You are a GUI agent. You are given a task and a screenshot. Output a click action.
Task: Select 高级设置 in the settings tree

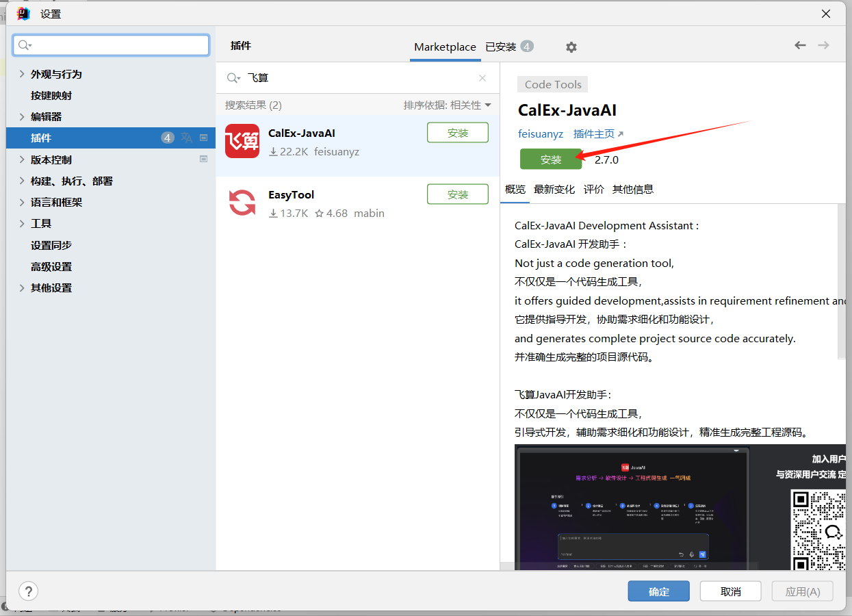click(x=51, y=266)
